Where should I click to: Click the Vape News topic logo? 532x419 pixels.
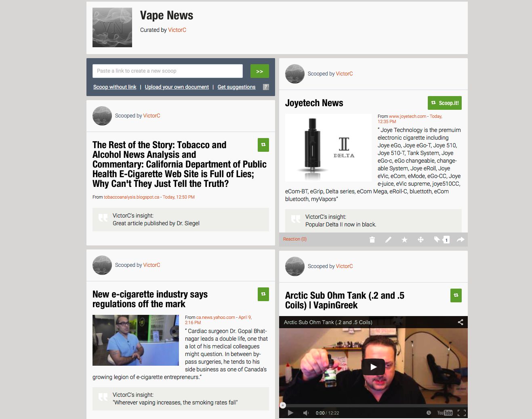pos(112,27)
